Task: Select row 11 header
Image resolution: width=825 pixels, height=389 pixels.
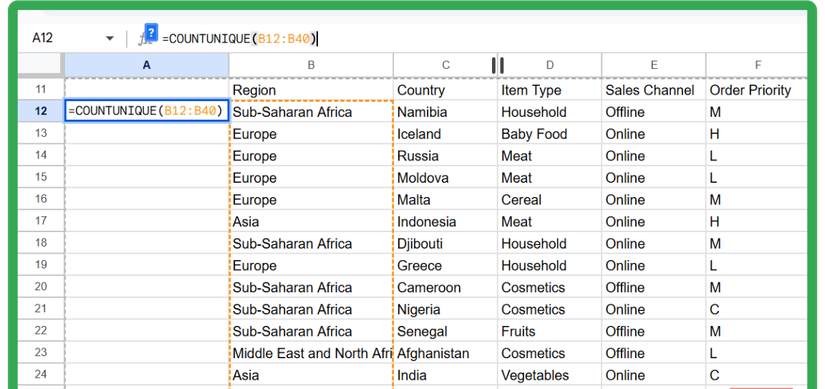Action: 41,89
